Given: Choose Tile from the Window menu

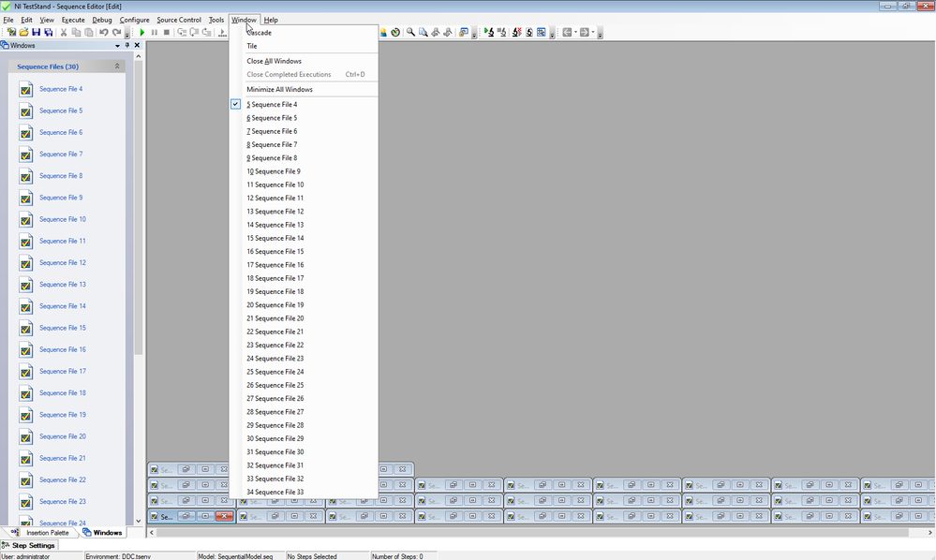Looking at the screenshot, I should 304,46.
